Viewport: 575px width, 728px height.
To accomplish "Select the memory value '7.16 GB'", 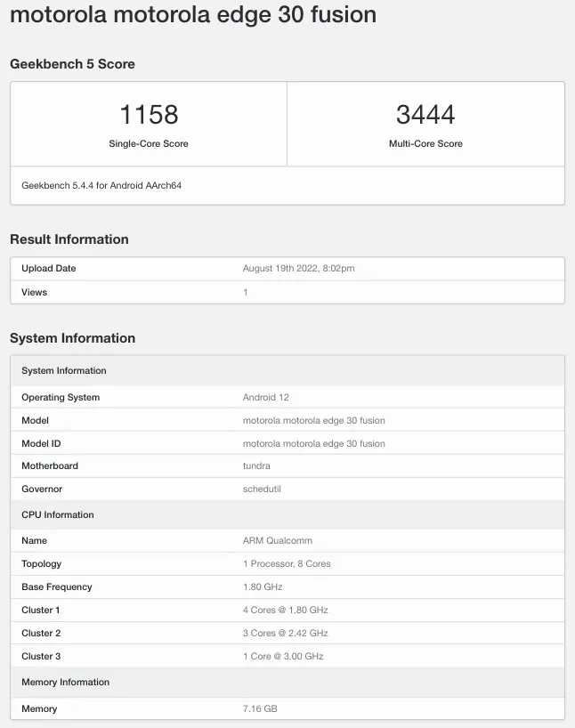I will 260,709.
